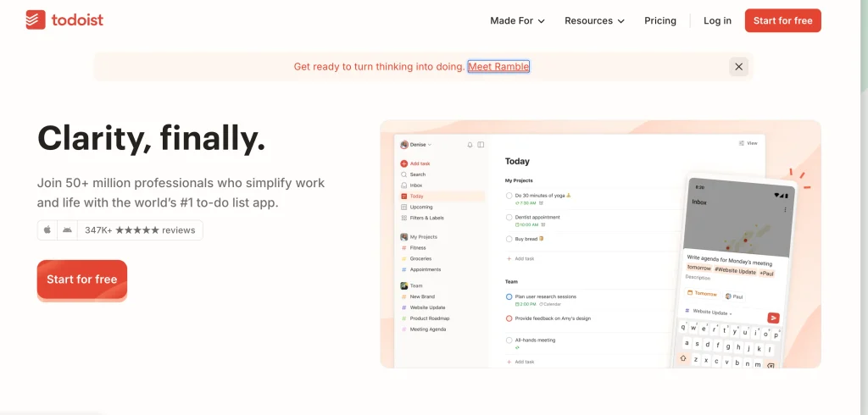Image resolution: width=868 pixels, height=415 pixels.
Task: Complete the Dentist appointment task
Action: pyautogui.click(x=509, y=218)
